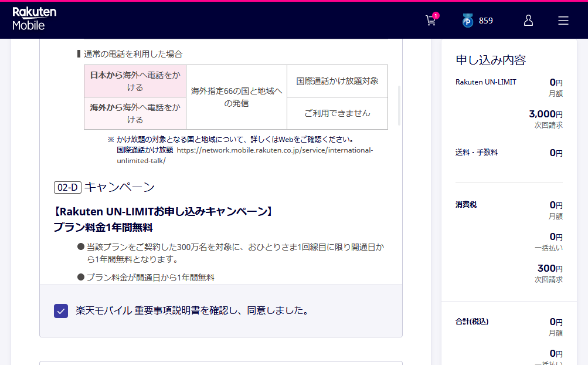Click the 02-D section badge

pos(67,188)
